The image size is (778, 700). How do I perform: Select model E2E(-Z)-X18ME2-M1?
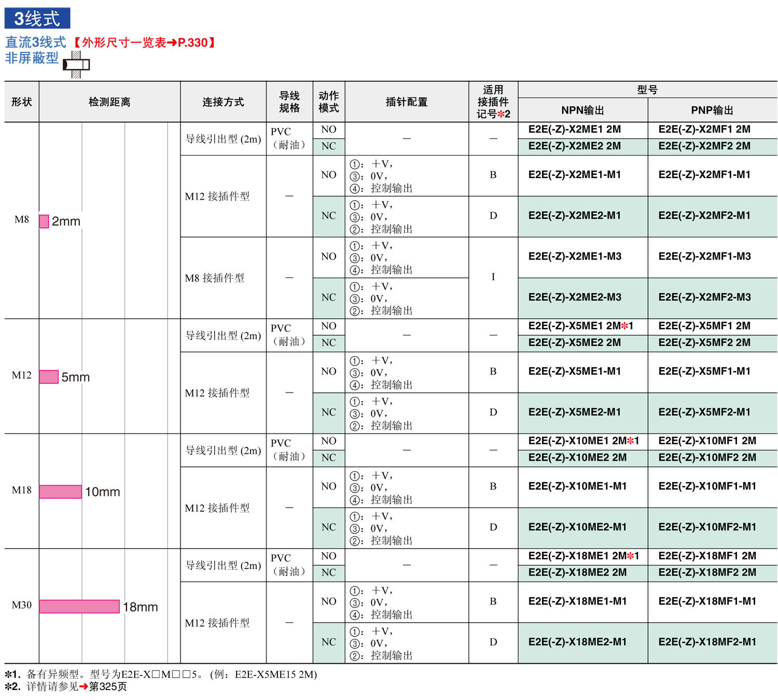[x=577, y=642]
